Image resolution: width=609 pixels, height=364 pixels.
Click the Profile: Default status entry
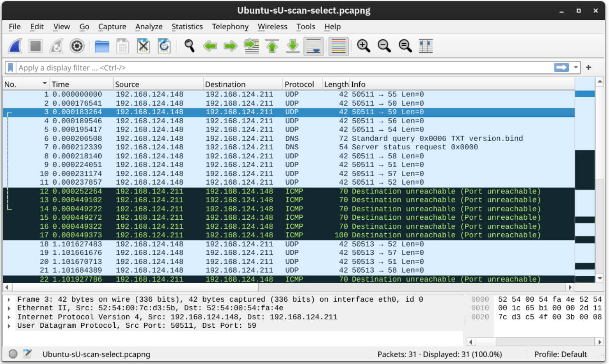point(560,354)
